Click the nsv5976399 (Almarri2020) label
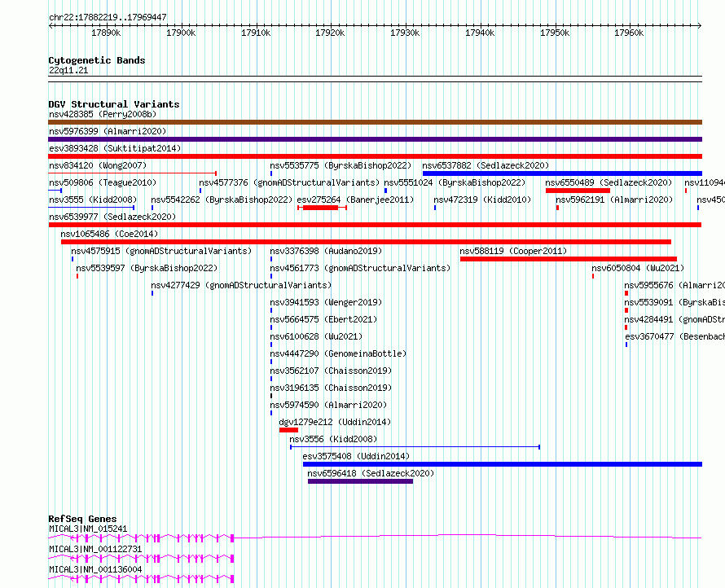The image size is (725, 588). coord(108,131)
